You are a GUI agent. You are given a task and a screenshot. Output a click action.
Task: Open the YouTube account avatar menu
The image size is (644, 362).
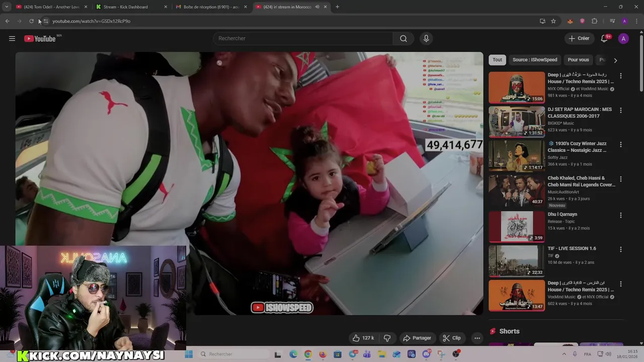pos(623,39)
